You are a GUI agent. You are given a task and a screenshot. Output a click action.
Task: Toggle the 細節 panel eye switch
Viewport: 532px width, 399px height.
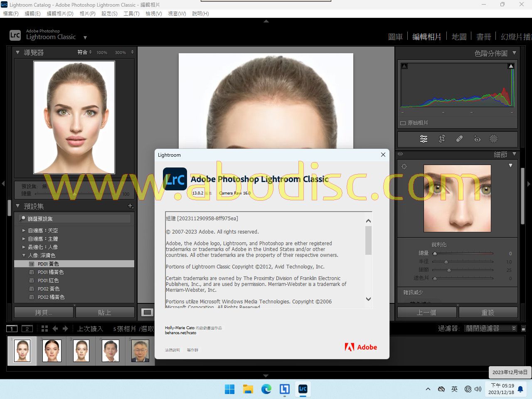(400, 154)
